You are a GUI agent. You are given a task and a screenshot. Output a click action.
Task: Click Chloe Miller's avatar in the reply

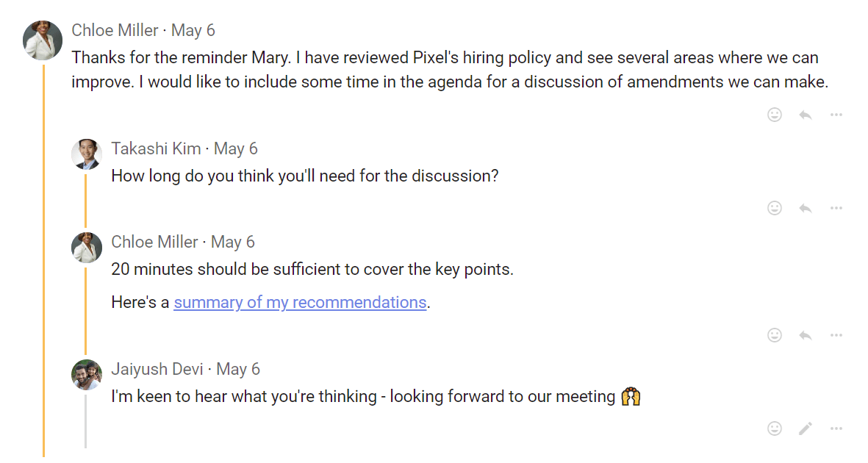86,248
